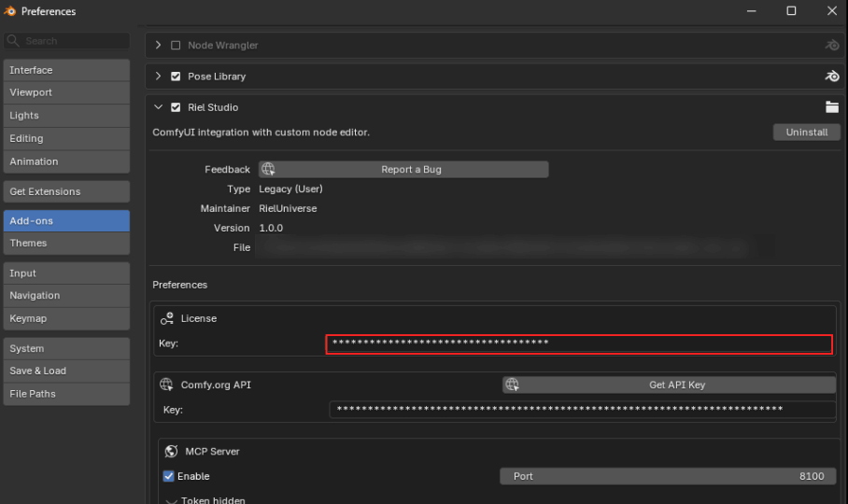Open the Themes tab
The width and height of the screenshot is (848, 504).
click(x=66, y=243)
